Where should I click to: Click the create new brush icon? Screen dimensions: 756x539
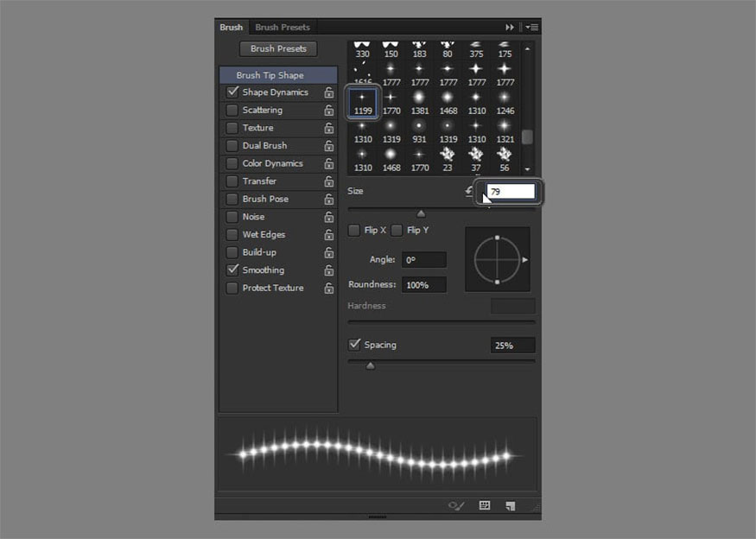pos(511,505)
